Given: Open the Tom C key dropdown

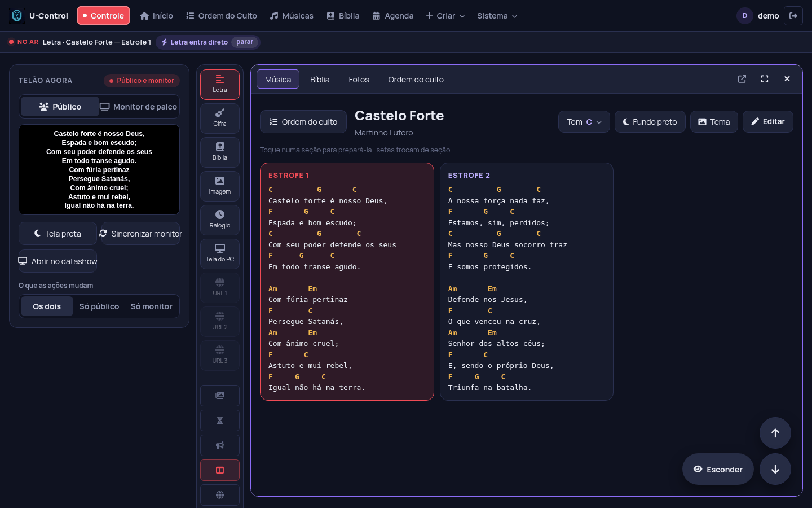Looking at the screenshot, I should (x=584, y=122).
